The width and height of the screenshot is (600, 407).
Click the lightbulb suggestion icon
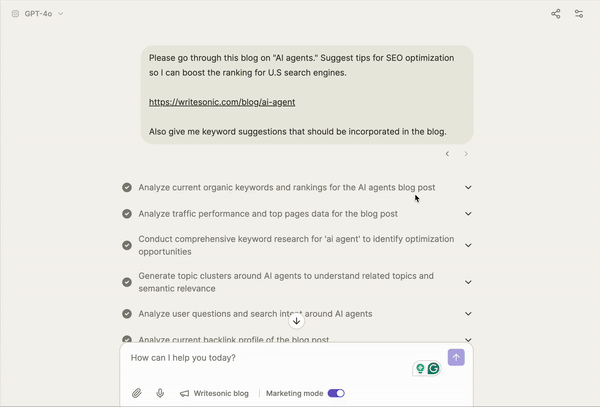click(x=420, y=368)
